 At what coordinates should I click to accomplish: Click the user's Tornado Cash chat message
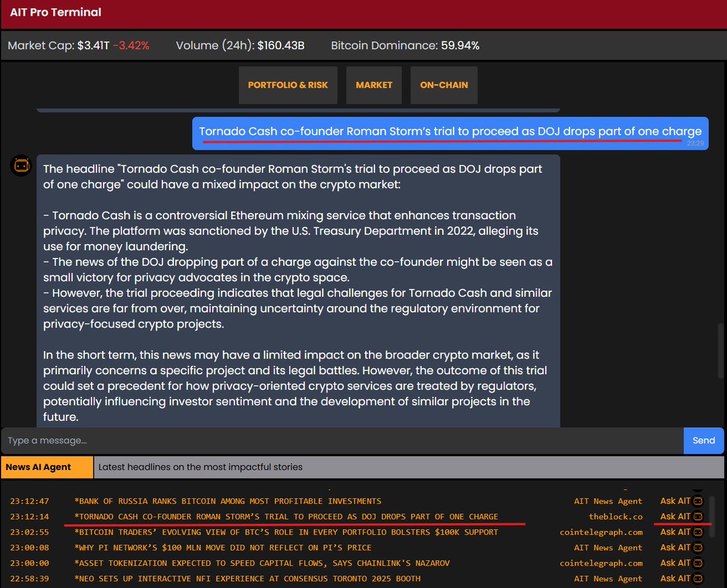click(x=450, y=133)
